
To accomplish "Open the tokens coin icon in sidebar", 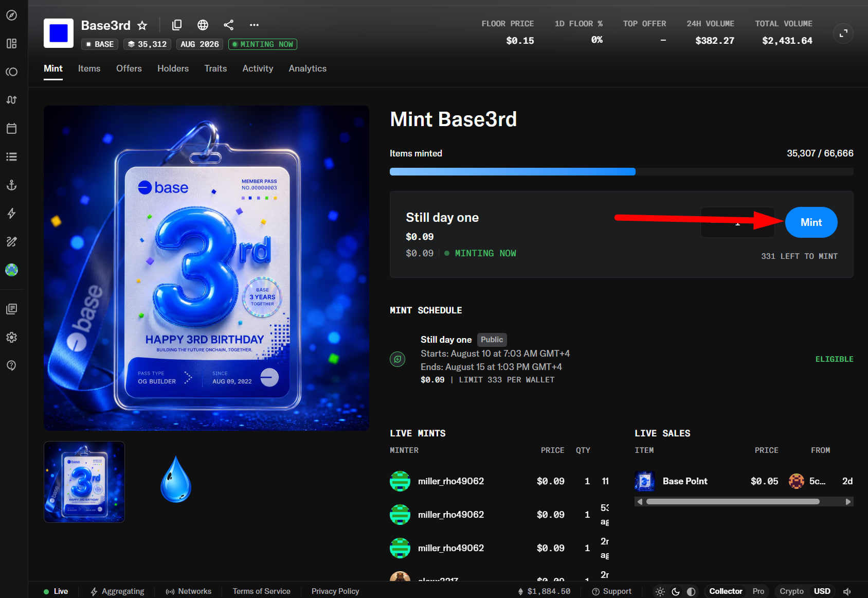I will click(x=11, y=72).
